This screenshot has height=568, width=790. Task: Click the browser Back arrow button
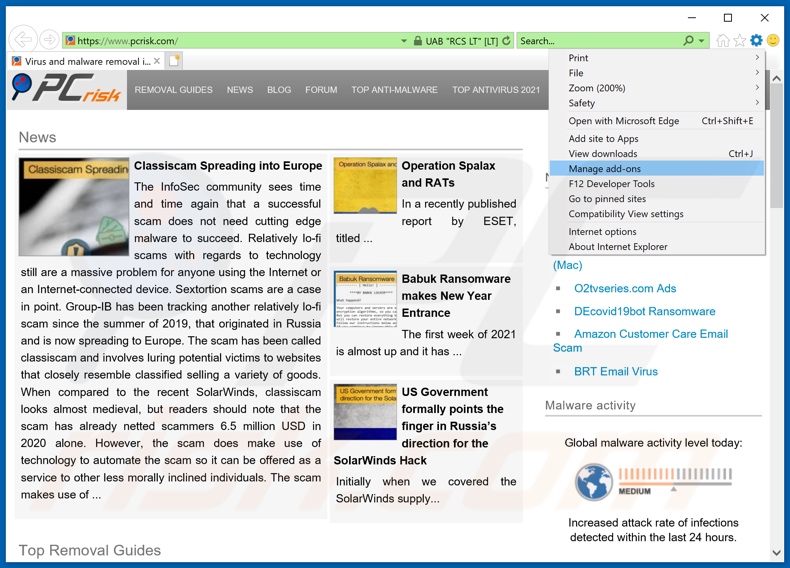pos(23,40)
